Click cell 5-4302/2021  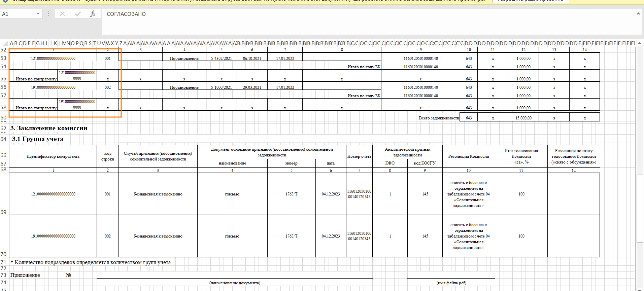(x=222, y=59)
